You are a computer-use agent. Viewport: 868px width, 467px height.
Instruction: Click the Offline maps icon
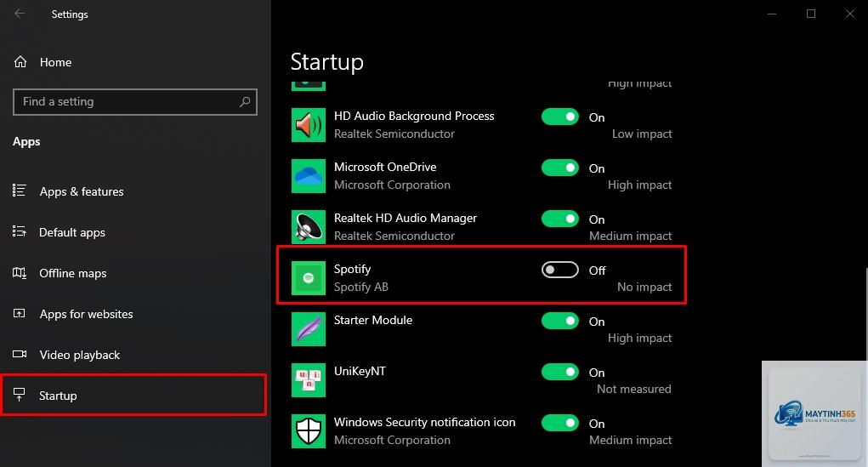(20, 272)
